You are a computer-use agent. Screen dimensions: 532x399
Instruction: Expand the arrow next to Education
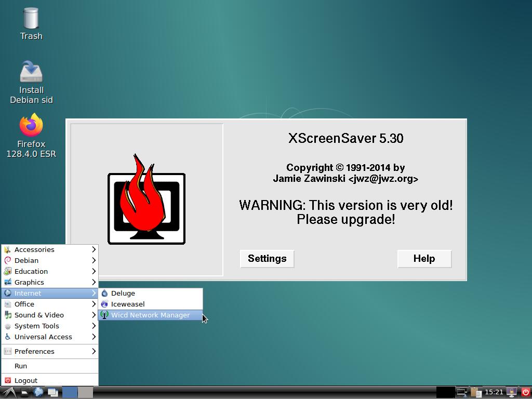tap(94, 271)
